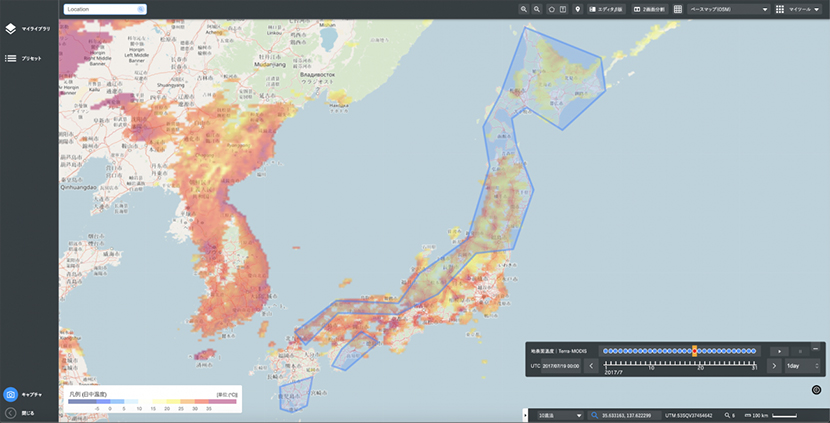The image size is (830, 423).
Task: Play the timeline animation
Action: tap(779, 351)
